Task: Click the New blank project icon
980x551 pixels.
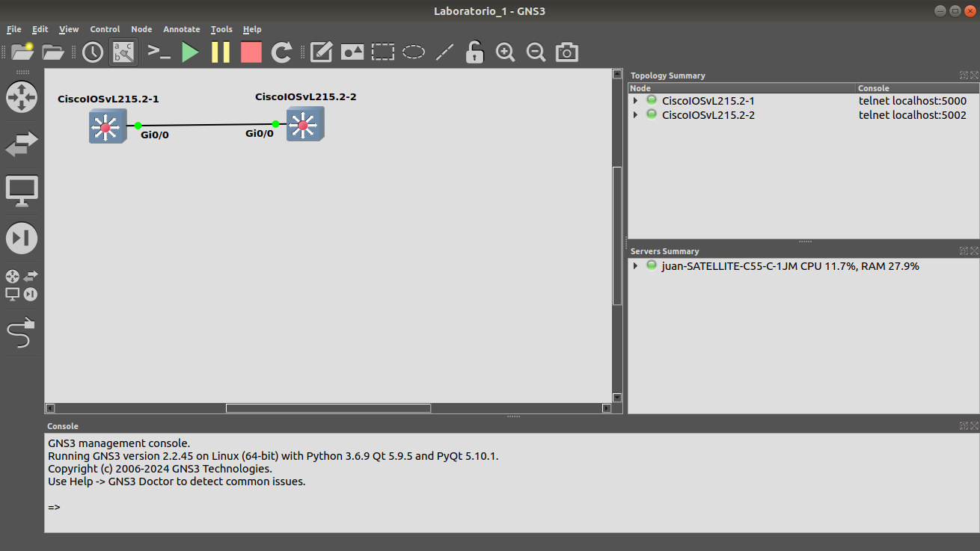Action: click(22, 52)
